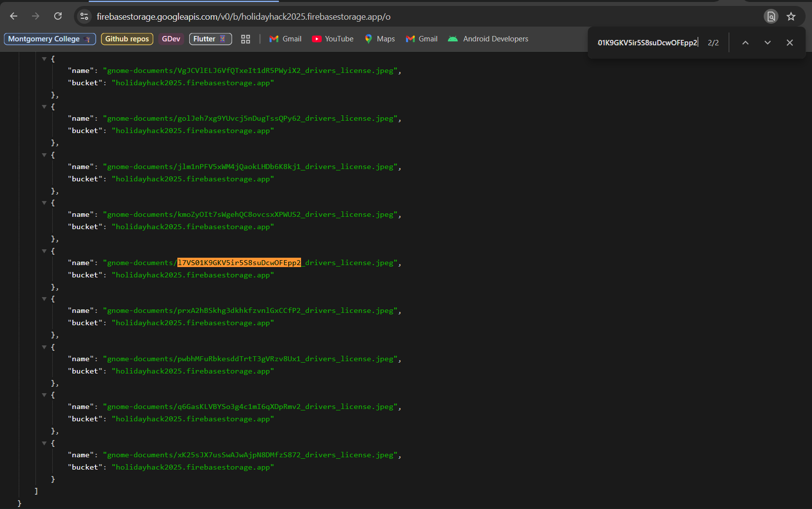Collapse the VgJCVlELJ6VfQTxeIt1dR5PWyiX2 JSON object
Viewport: 812px width, 509px height.
pos(44,59)
